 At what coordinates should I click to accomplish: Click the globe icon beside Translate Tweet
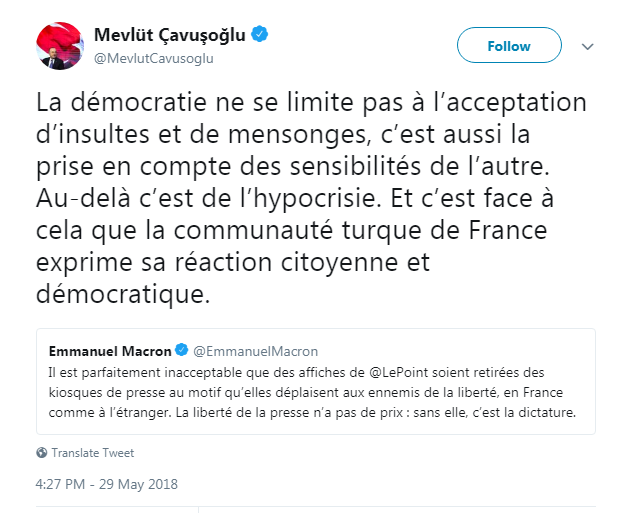(41, 452)
